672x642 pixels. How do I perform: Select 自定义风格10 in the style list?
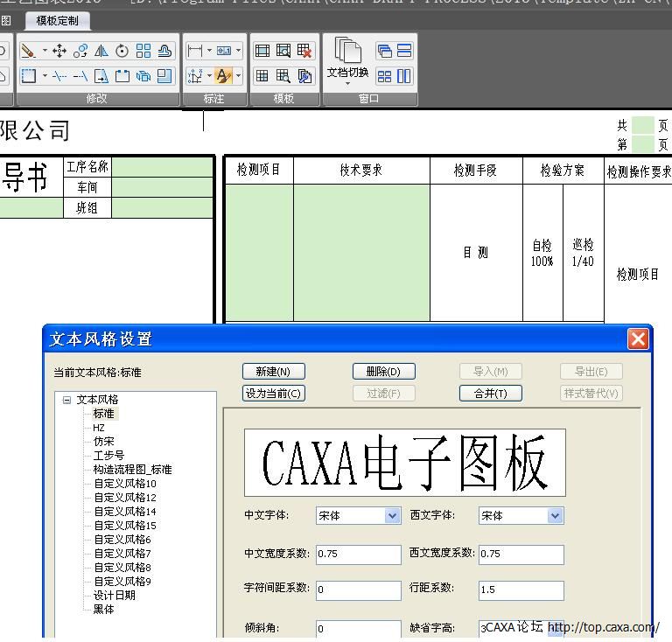(x=124, y=484)
